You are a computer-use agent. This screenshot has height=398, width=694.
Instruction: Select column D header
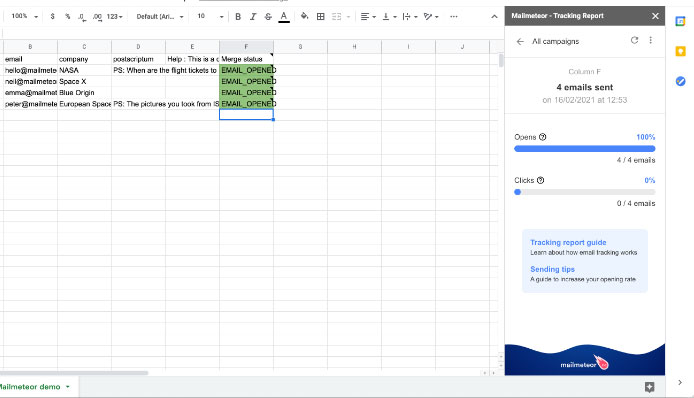click(138, 46)
